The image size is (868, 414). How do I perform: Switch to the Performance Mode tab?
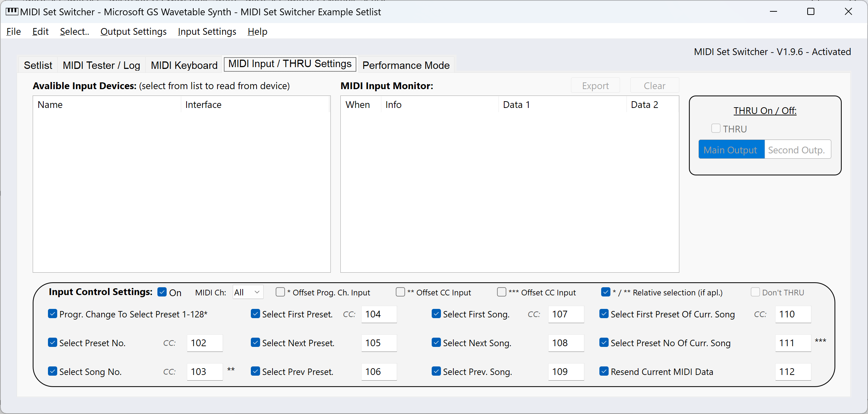pos(406,65)
